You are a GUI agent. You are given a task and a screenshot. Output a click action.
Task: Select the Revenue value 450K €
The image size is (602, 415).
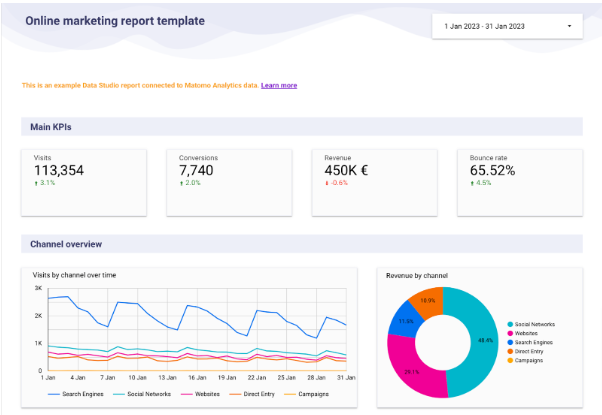coord(346,170)
